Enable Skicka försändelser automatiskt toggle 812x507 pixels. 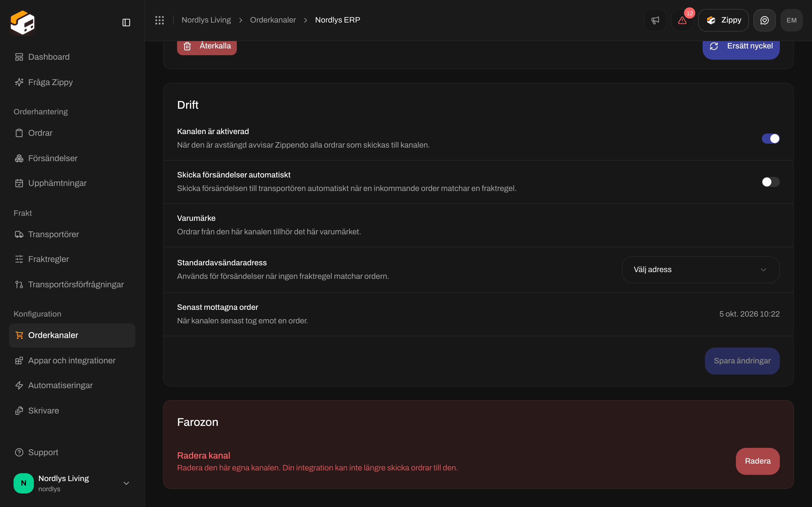pyautogui.click(x=770, y=182)
